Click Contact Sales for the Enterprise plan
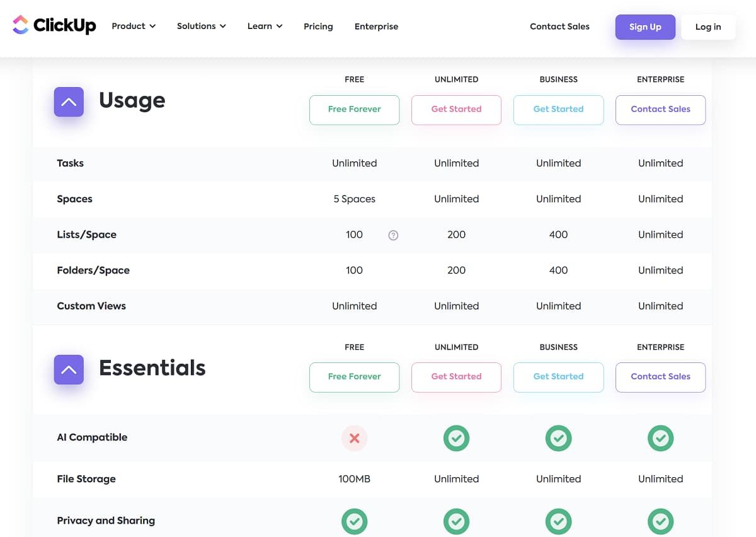 coord(660,109)
